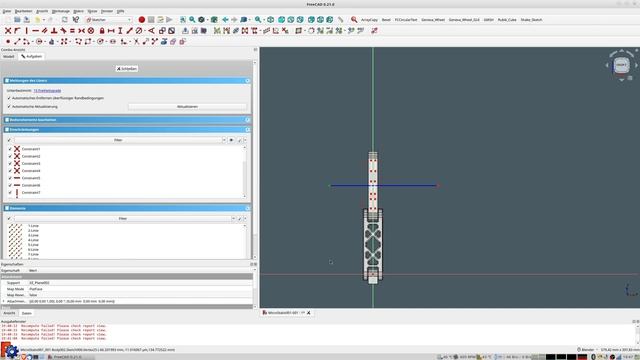The width and height of the screenshot is (640, 360).
Task: Select the vertical distance constraint tool
Action: pos(120,31)
